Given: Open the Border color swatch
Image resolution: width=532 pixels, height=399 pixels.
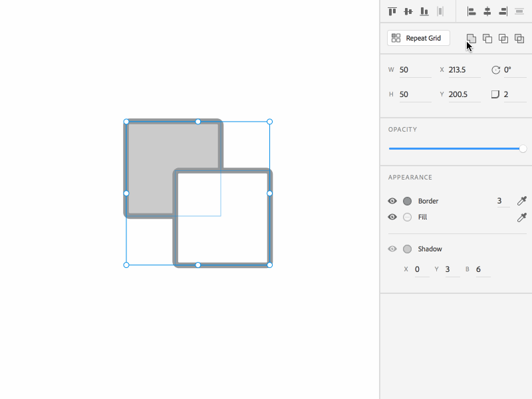Looking at the screenshot, I should click(x=407, y=201).
